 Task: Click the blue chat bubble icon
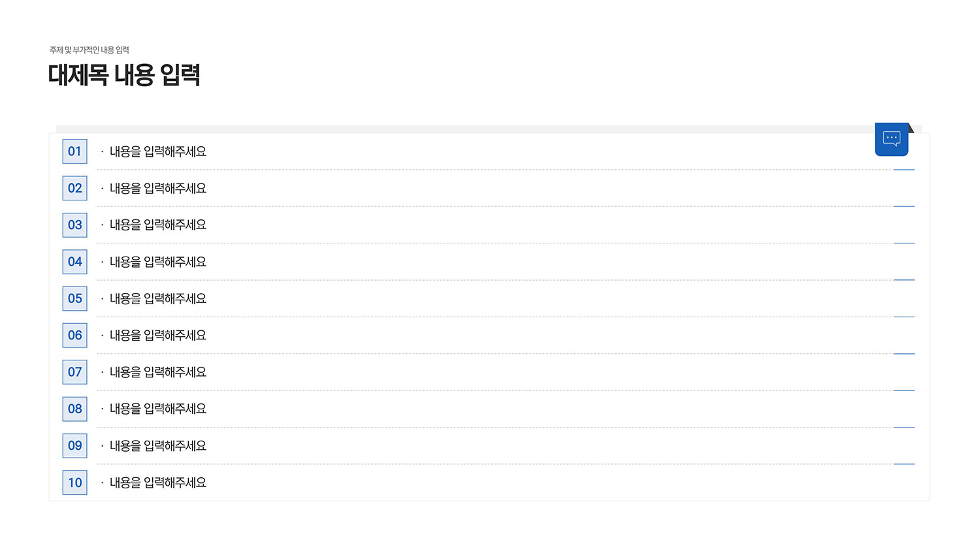892,139
